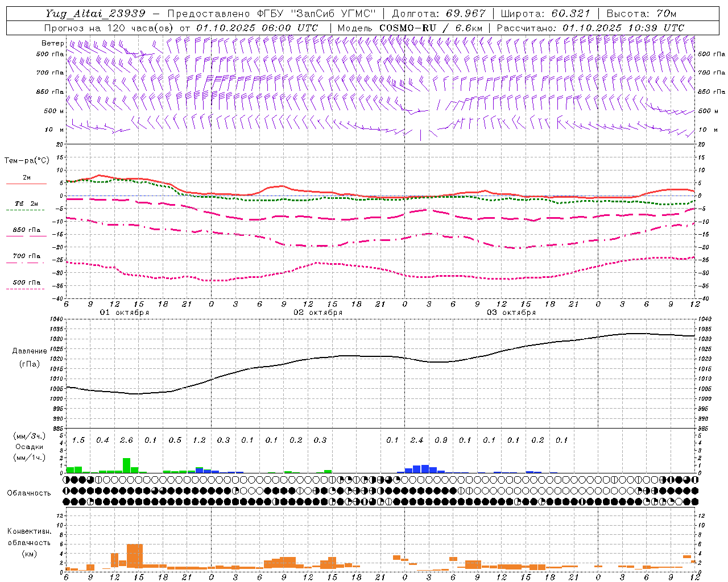This screenshot has height=582, width=728.
Task: Click the Осадки precipitation label
Action: pyautogui.click(x=29, y=447)
